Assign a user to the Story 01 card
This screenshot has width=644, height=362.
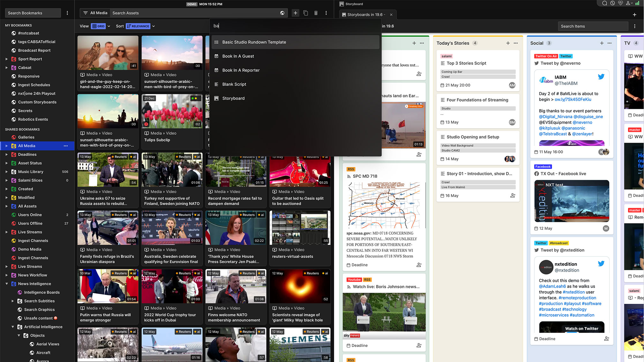coord(513,195)
